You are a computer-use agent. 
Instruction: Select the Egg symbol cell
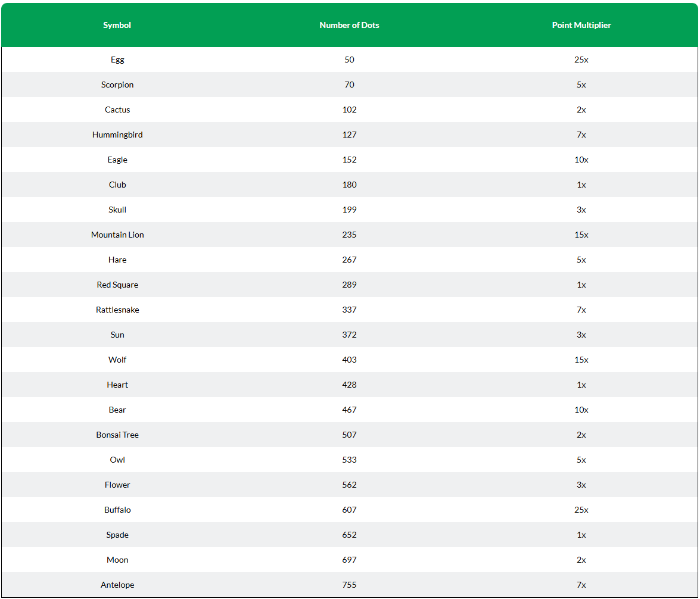pos(117,60)
